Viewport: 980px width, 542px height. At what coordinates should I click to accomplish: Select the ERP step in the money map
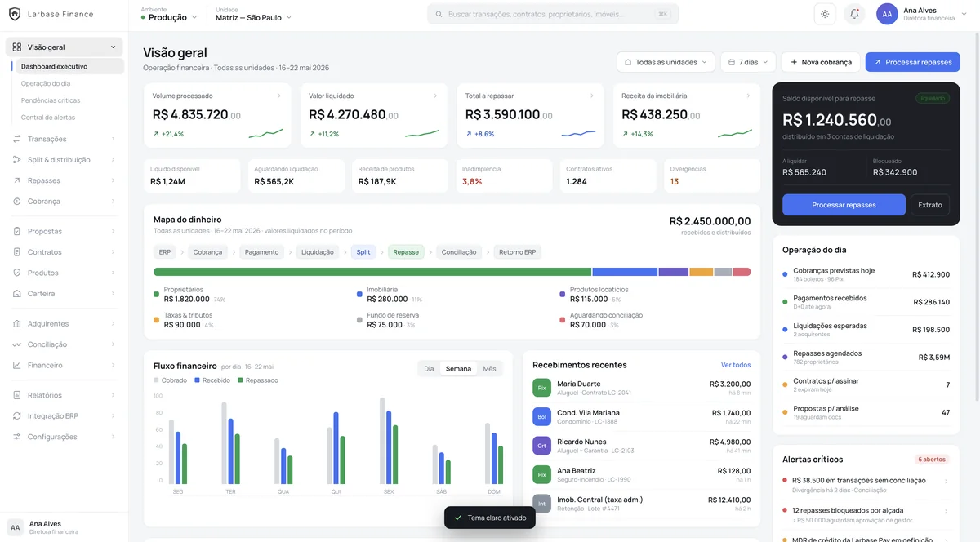165,252
